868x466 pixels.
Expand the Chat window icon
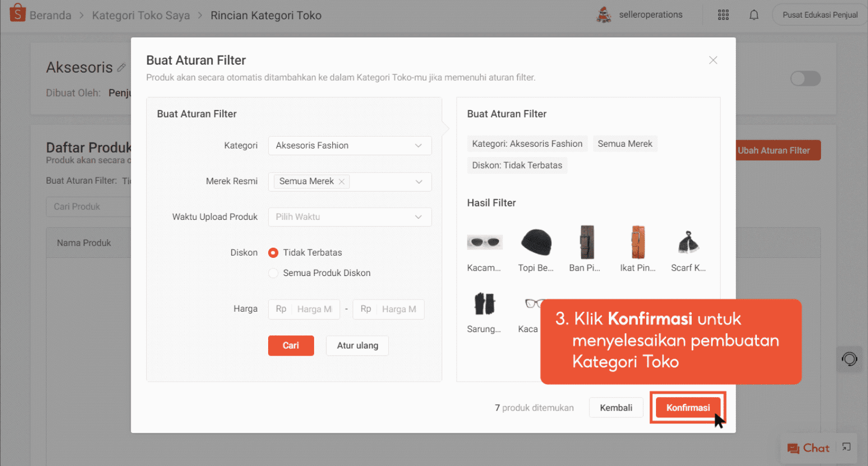846,447
